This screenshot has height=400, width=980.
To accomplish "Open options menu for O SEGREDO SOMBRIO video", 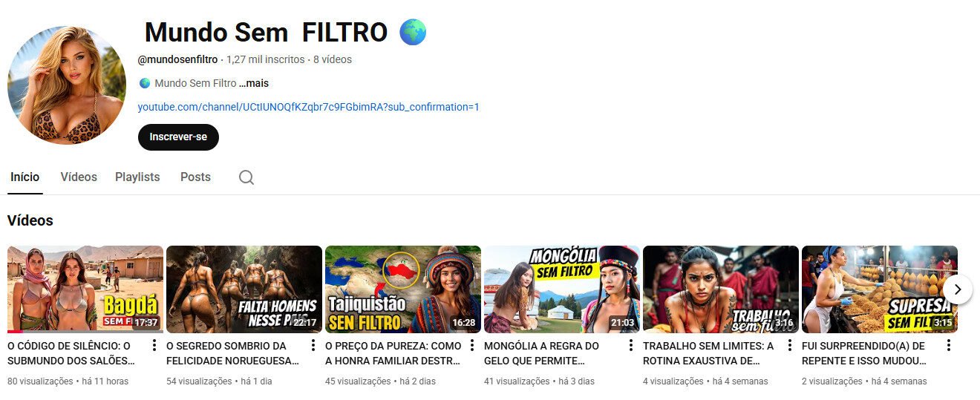I will [313, 346].
